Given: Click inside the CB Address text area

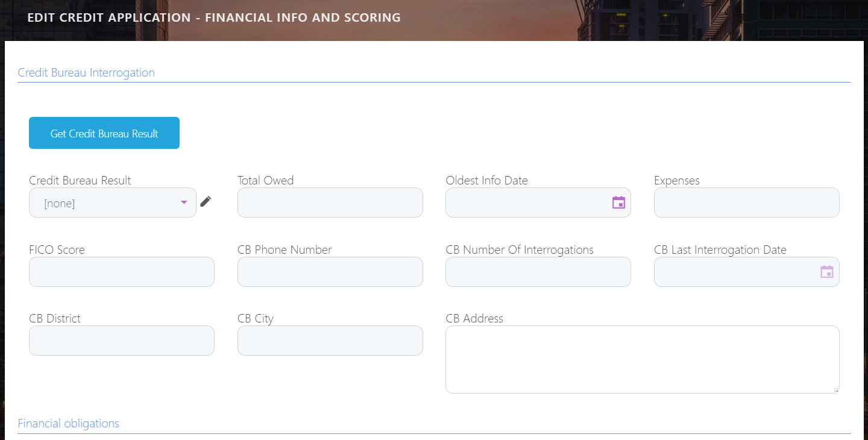Looking at the screenshot, I should click(642, 359).
